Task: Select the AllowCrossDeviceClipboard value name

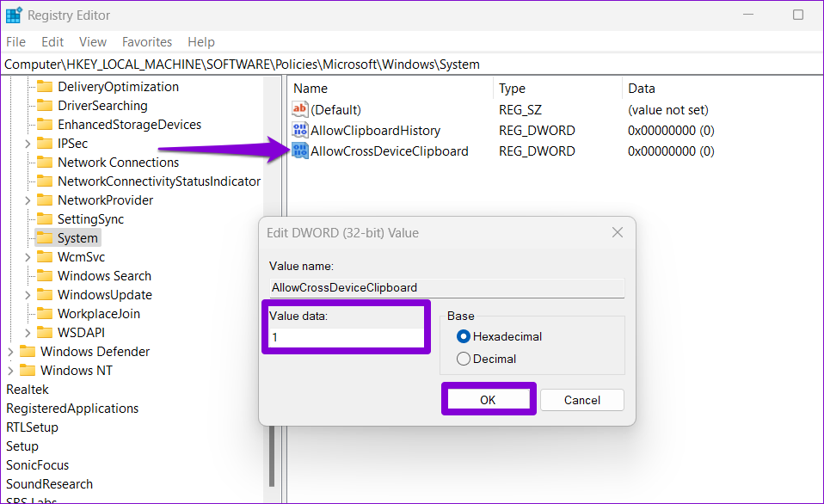Action: (x=390, y=151)
